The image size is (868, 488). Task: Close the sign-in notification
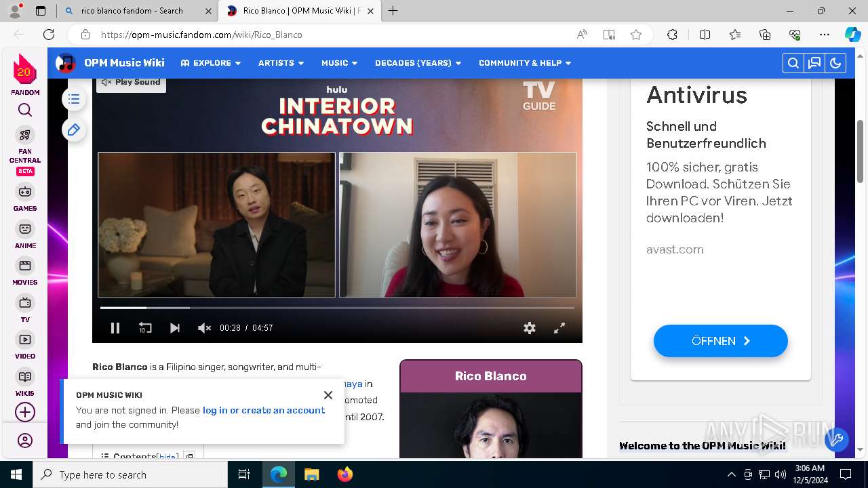(328, 395)
